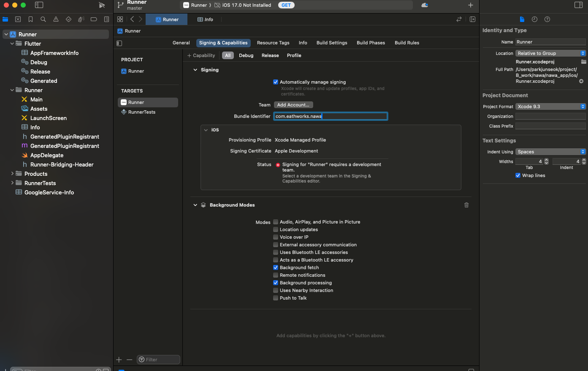Toggle the left navigator sidebar
The image size is (588, 371).
(39, 5)
